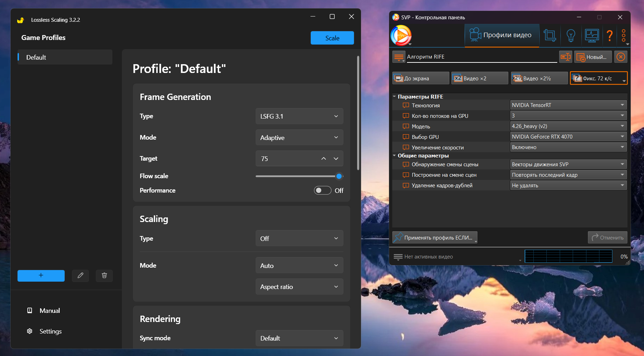Open the Построение на смене сцен dropdown

[568, 175]
